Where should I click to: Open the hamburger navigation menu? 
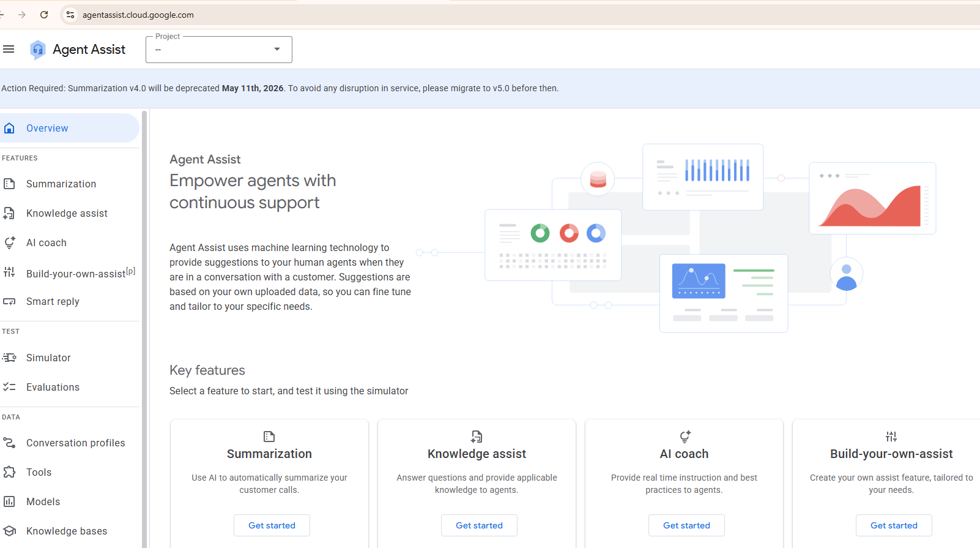[9, 49]
